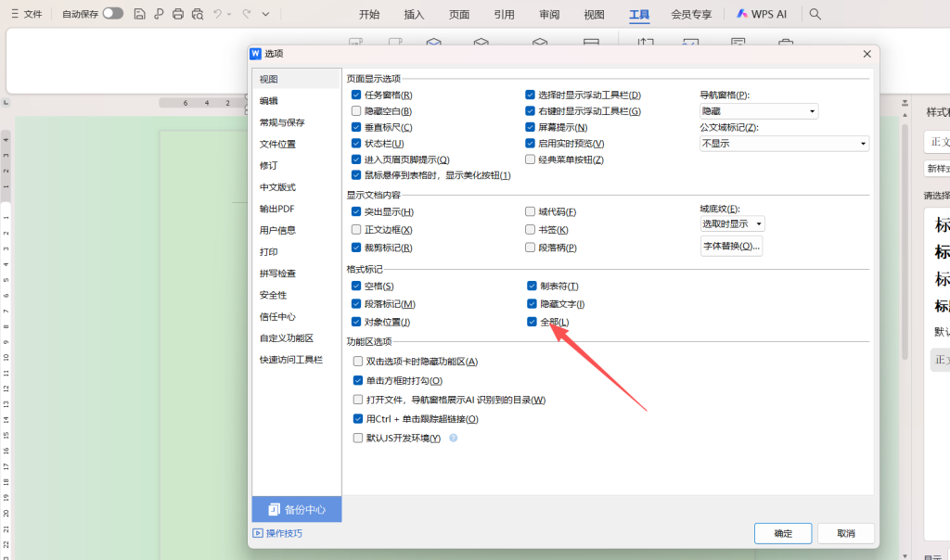Uncheck the 全部(L) format marks checkbox
Viewport: 950px width, 560px height.
(532, 322)
